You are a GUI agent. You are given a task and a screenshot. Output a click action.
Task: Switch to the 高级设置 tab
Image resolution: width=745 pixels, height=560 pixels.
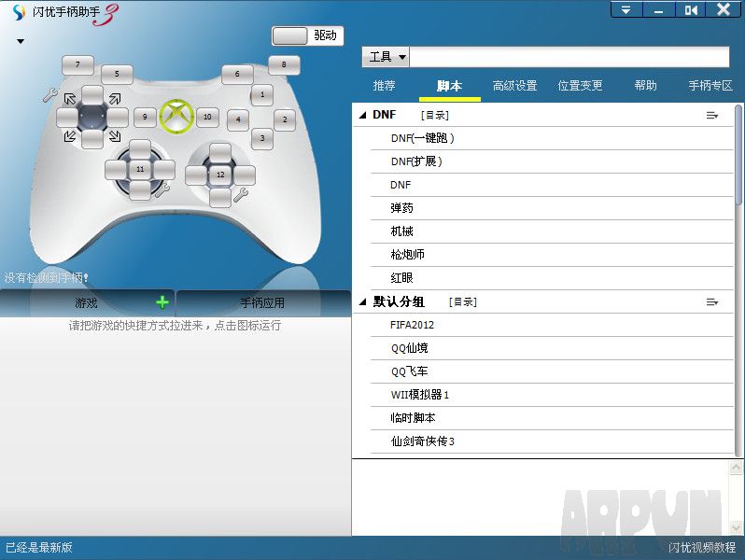pos(514,86)
